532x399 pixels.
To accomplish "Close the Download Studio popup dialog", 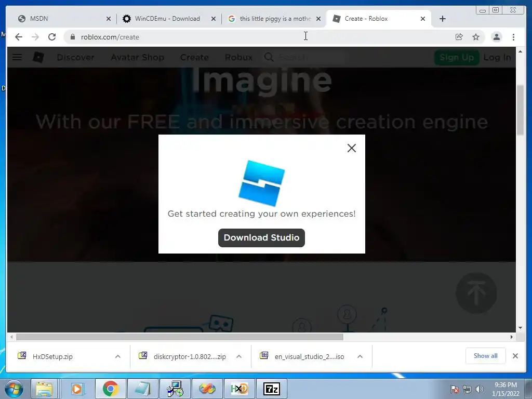I will tap(352, 148).
